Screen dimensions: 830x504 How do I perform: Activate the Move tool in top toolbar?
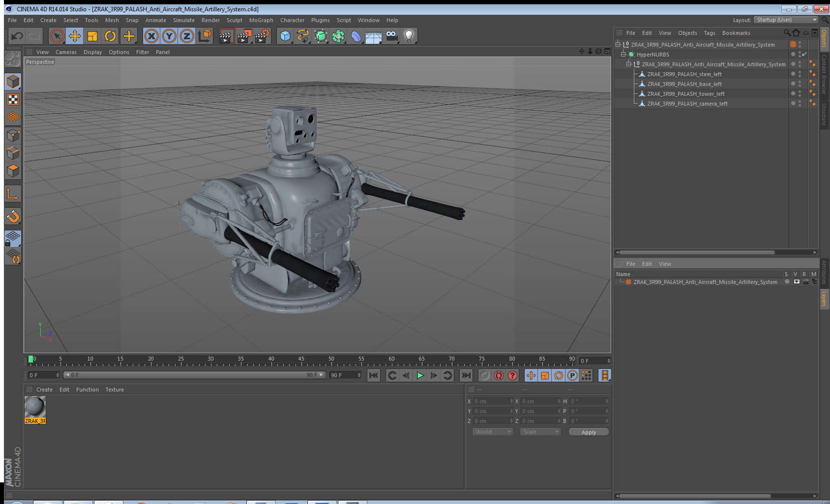75,36
